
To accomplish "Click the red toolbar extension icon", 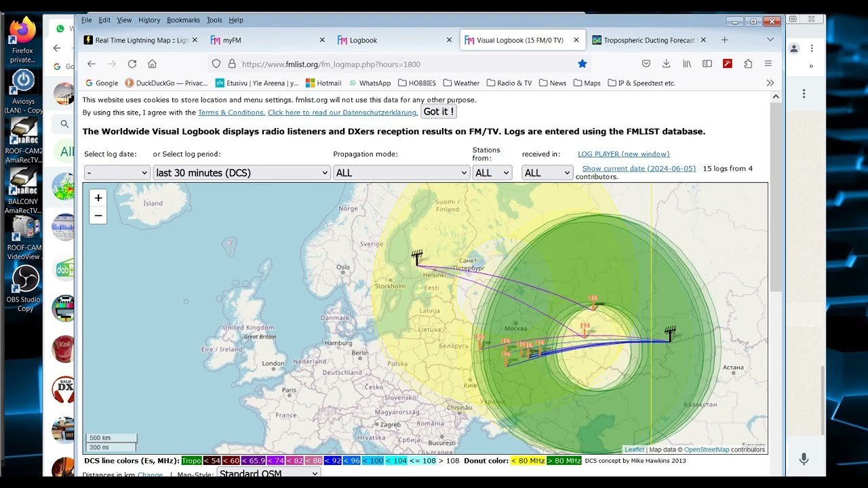I will click(x=728, y=64).
